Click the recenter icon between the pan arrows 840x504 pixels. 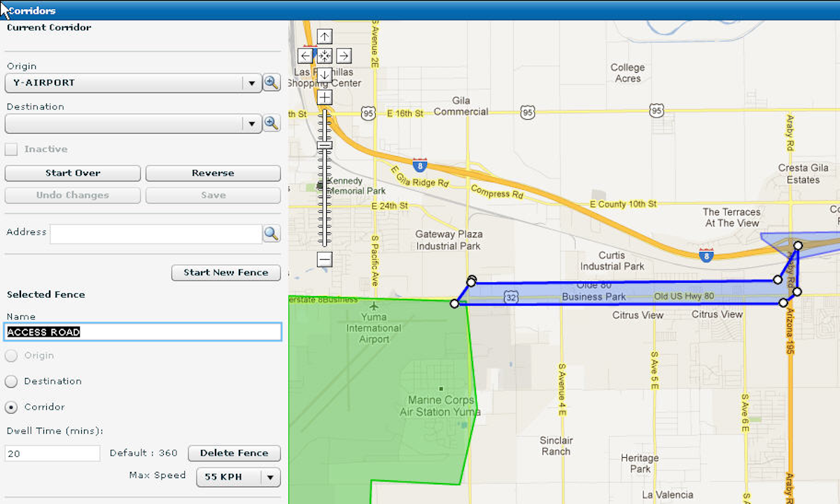(324, 55)
